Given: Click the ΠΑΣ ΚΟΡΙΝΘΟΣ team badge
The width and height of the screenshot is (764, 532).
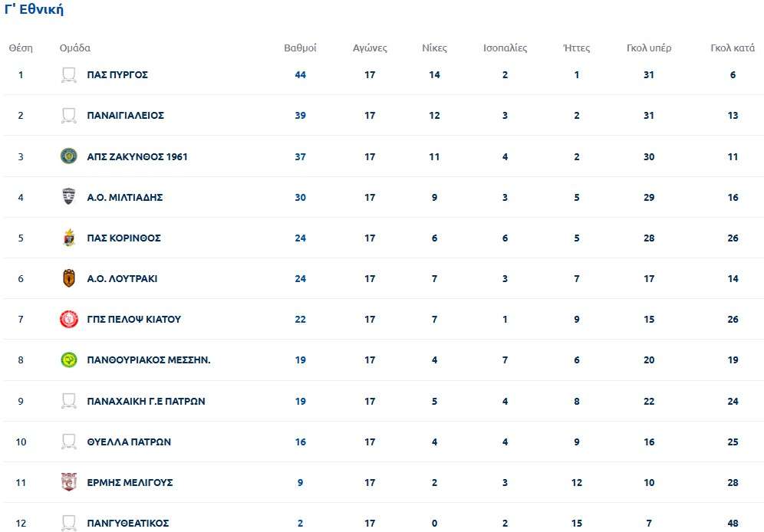Looking at the screenshot, I should pyautogui.click(x=69, y=238).
